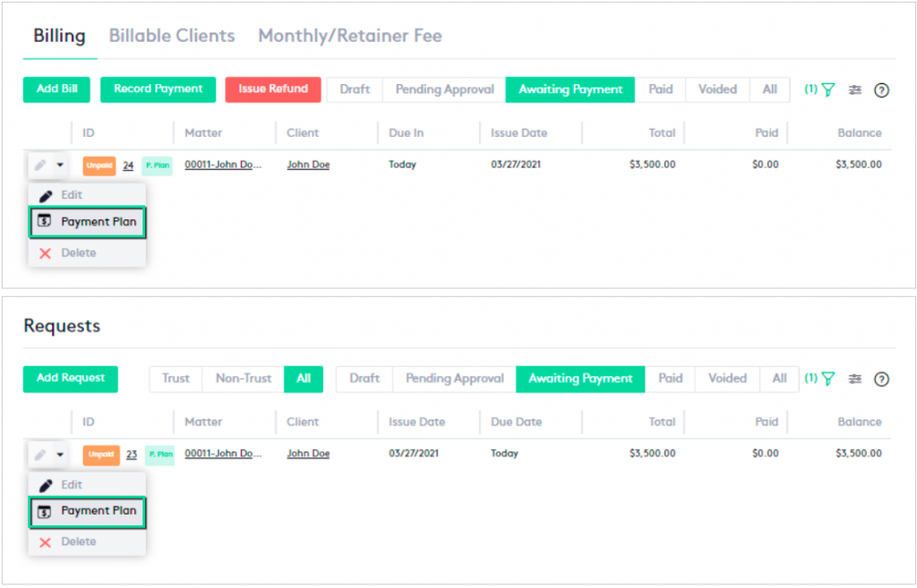The height and width of the screenshot is (588, 917).
Task: Click the help question mark in Billing
Action: (x=881, y=90)
